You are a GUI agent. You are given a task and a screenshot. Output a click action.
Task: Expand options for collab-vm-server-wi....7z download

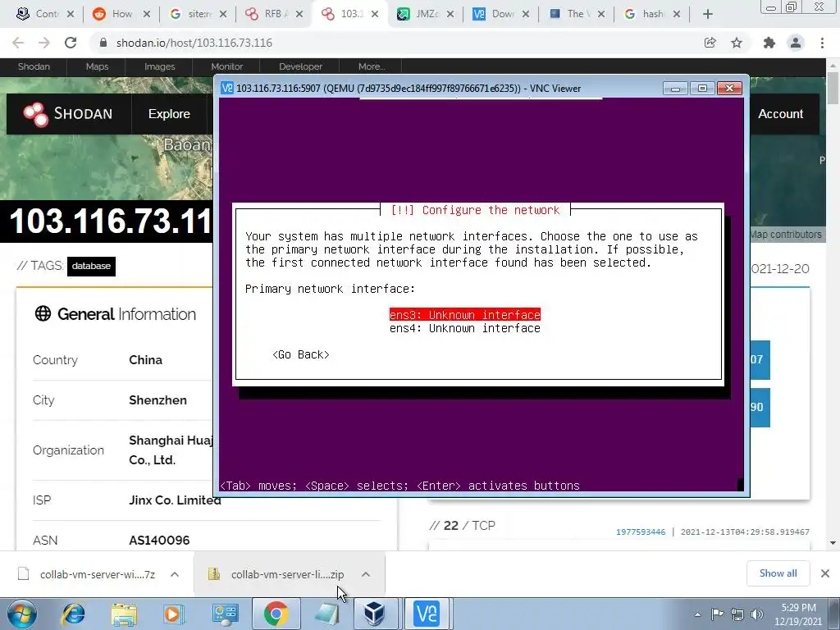(x=175, y=574)
